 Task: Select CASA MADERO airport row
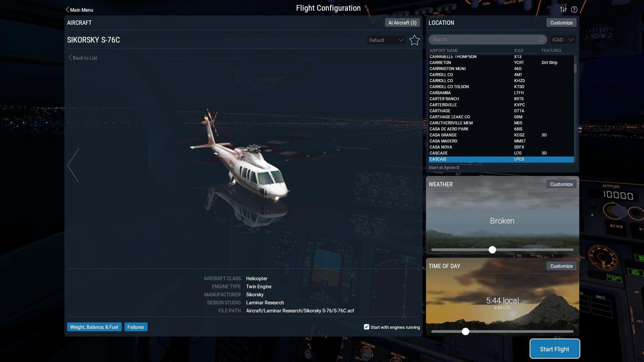[x=501, y=141]
